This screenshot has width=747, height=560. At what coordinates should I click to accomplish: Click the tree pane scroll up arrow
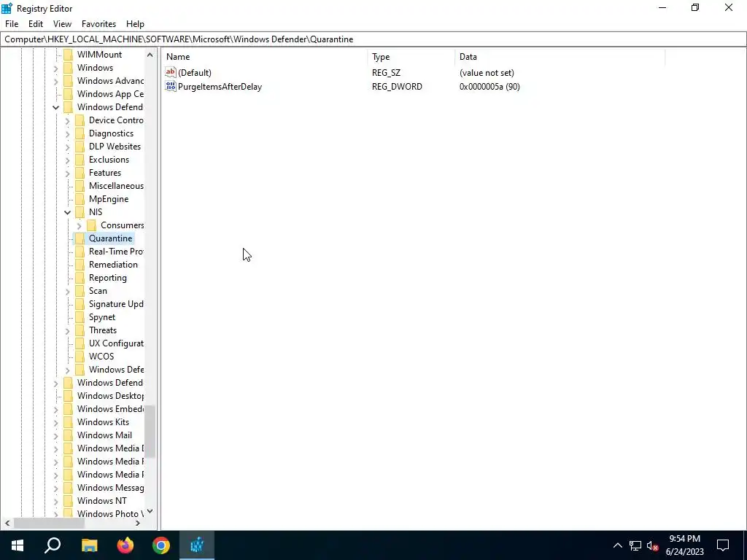pyautogui.click(x=150, y=55)
